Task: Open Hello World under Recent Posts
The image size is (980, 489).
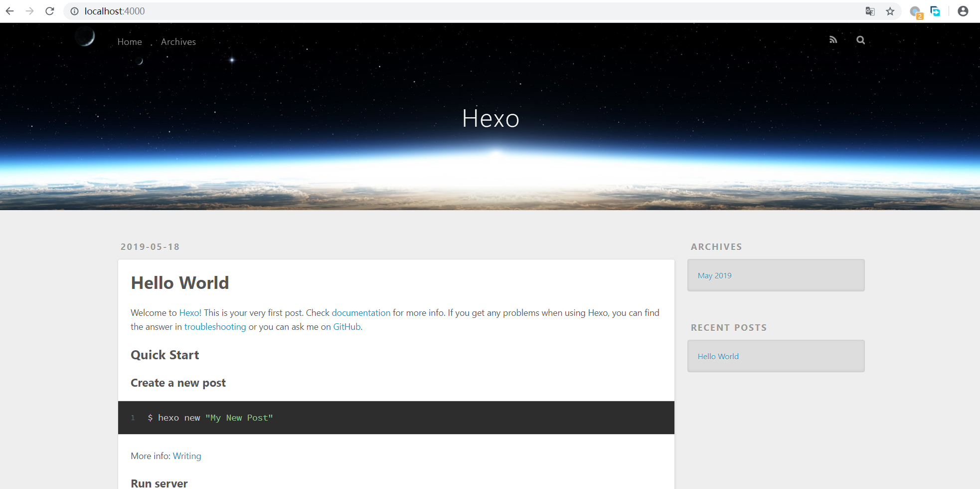Action: (718, 356)
